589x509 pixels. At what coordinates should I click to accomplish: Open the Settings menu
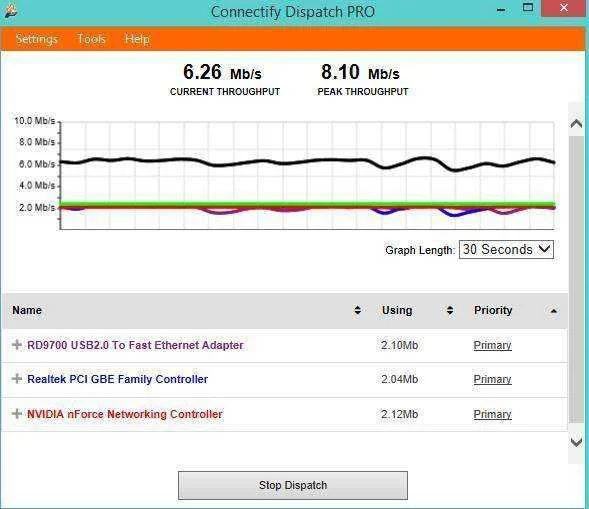point(36,39)
